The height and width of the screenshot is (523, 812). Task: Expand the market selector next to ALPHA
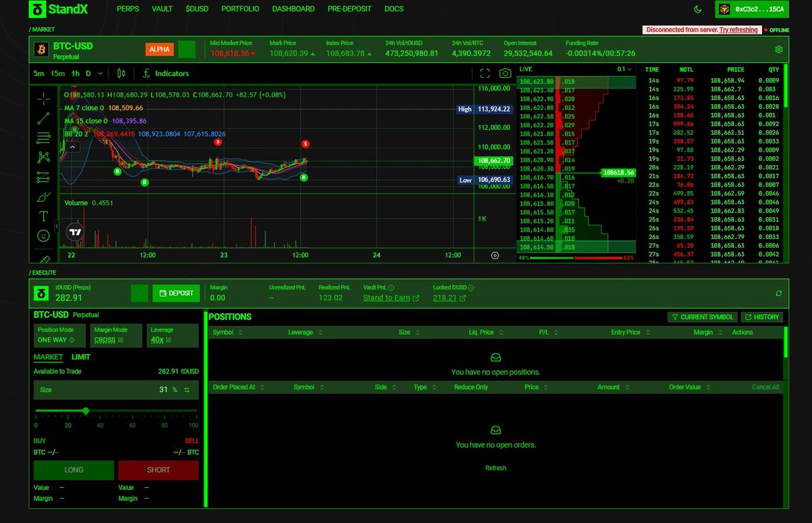187,49
